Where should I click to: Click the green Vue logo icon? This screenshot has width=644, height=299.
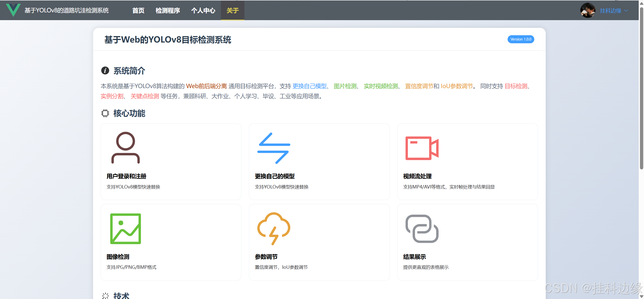(13, 10)
